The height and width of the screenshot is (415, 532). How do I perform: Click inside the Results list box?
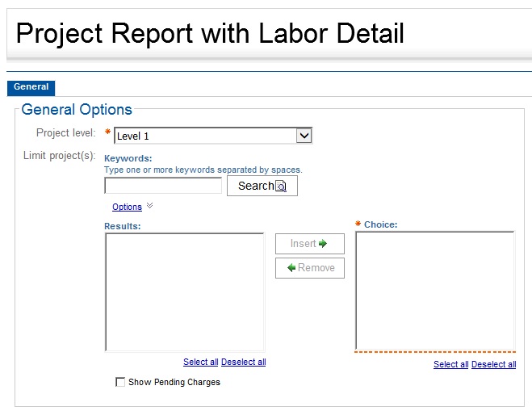pos(184,291)
